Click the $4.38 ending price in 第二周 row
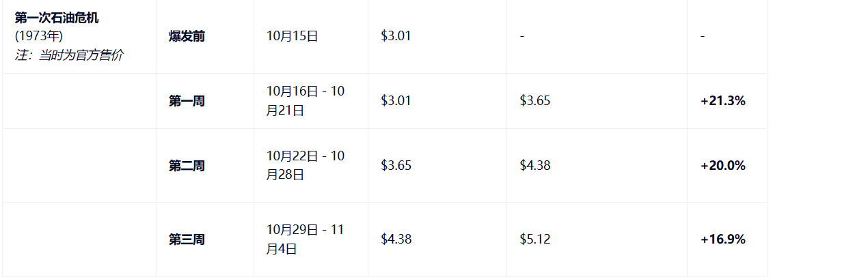This screenshot has height=277, width=868. pyautogui.click(x=534, y=165)
